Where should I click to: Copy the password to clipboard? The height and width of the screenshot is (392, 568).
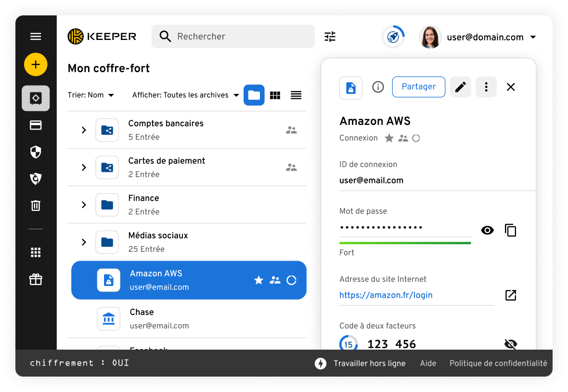click(x=510, y=230)
